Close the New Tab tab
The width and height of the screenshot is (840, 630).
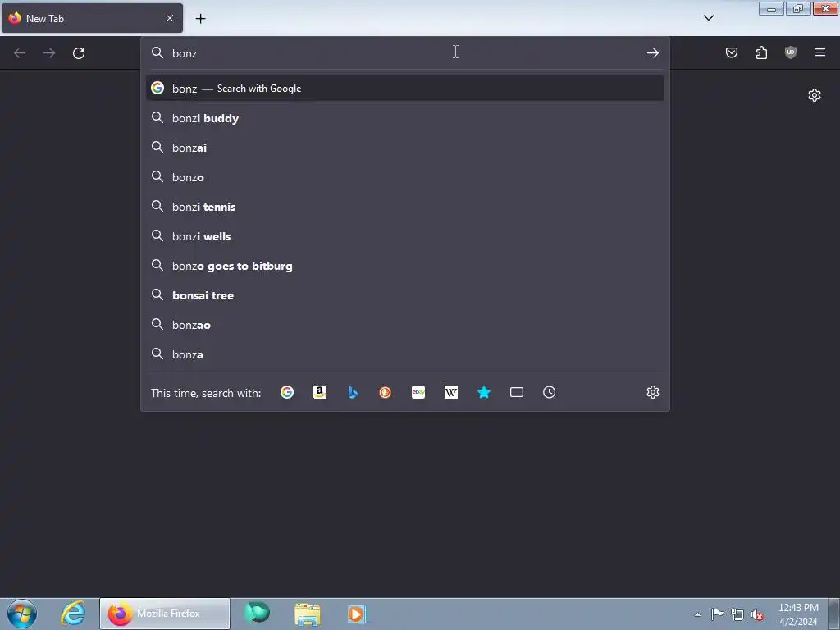169,18
